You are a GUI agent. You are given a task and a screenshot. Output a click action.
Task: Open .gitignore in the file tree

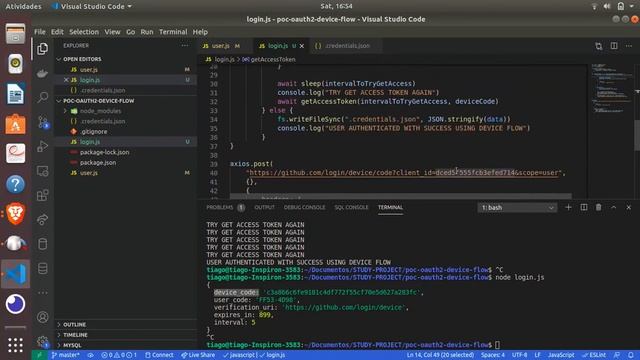click(x=93, y=131)
